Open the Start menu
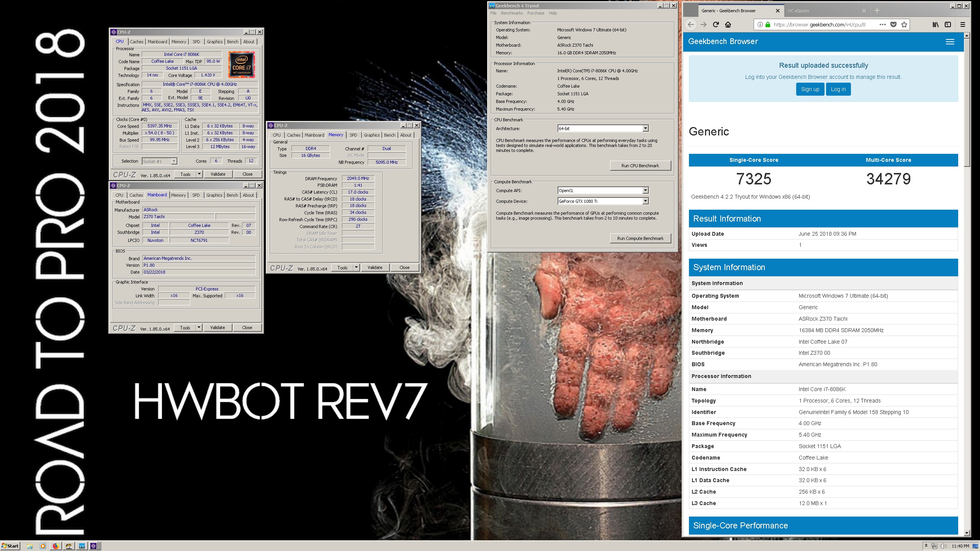The width and height of the screenshot is (980, 551). click(x=10, y=546)
